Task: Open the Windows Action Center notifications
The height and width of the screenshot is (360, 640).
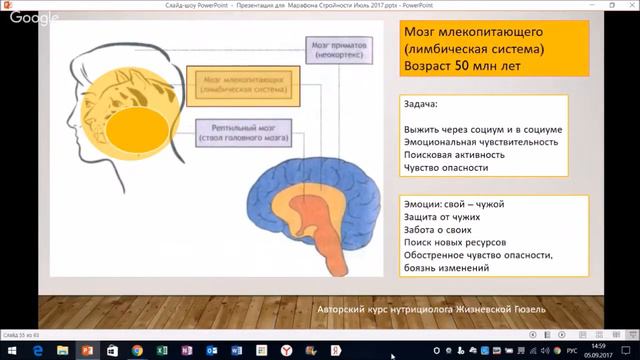Action: [626, 351]
